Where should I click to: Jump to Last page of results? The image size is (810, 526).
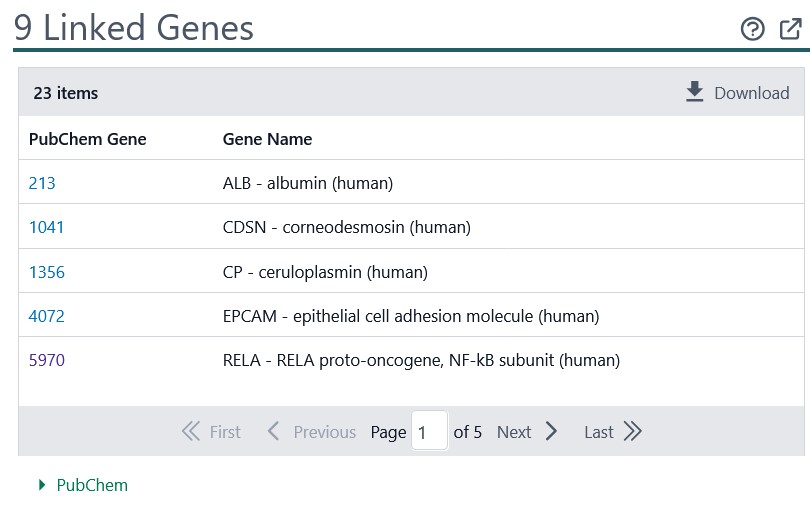613,431
